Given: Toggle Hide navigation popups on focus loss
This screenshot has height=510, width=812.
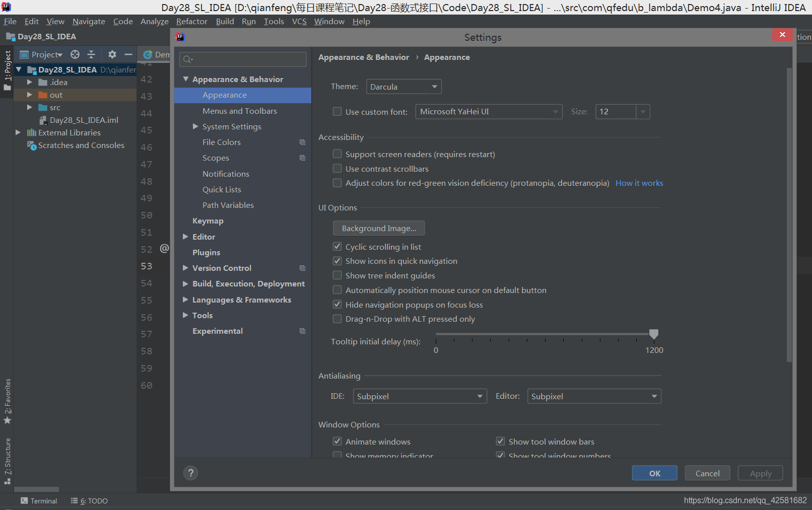Looking at the screenshot, I should (337, 305).
